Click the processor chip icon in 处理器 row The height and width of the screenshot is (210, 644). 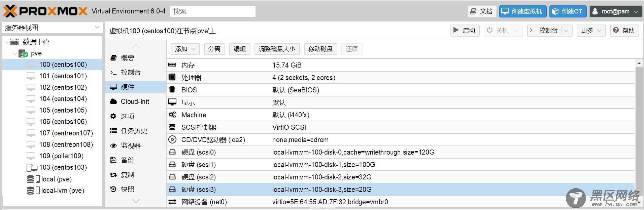click(172, 77)
